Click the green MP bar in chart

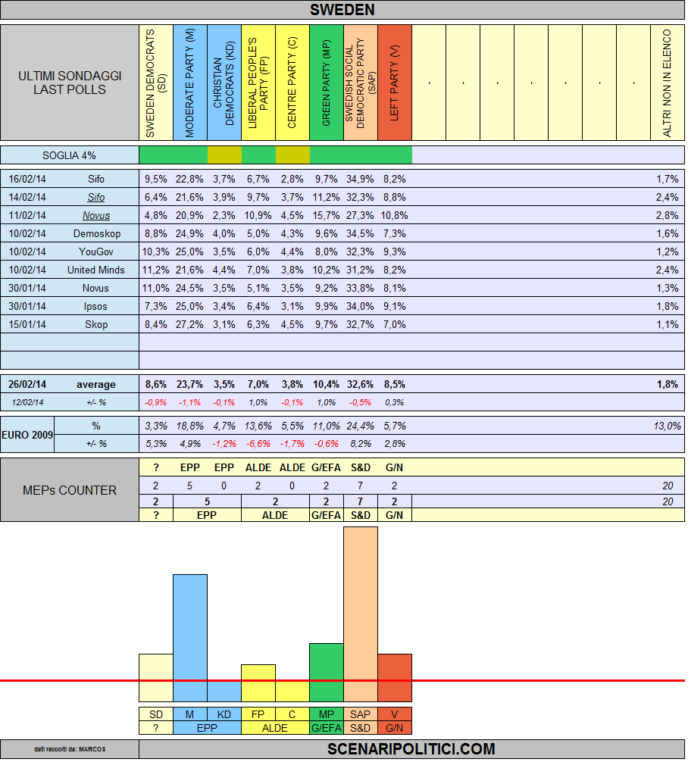tap(327, 673)
